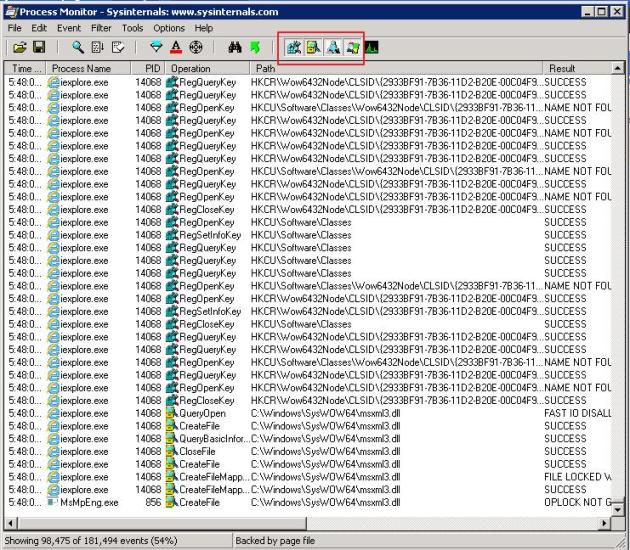
Task: Open the Filter dialog via the funnel icon
Action: coord(156,47)
